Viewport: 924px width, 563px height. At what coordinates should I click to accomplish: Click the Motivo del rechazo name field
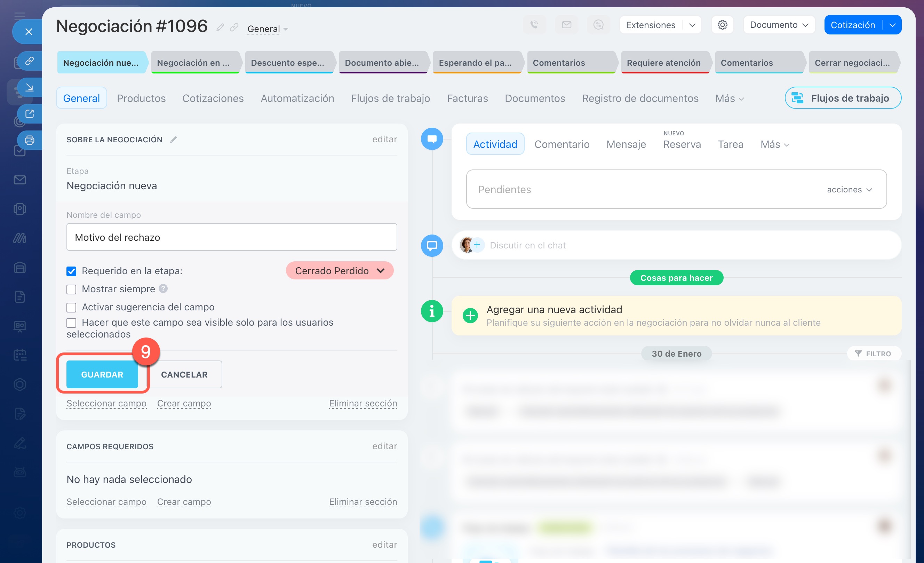pyautogui.click(x=231, y=237)
